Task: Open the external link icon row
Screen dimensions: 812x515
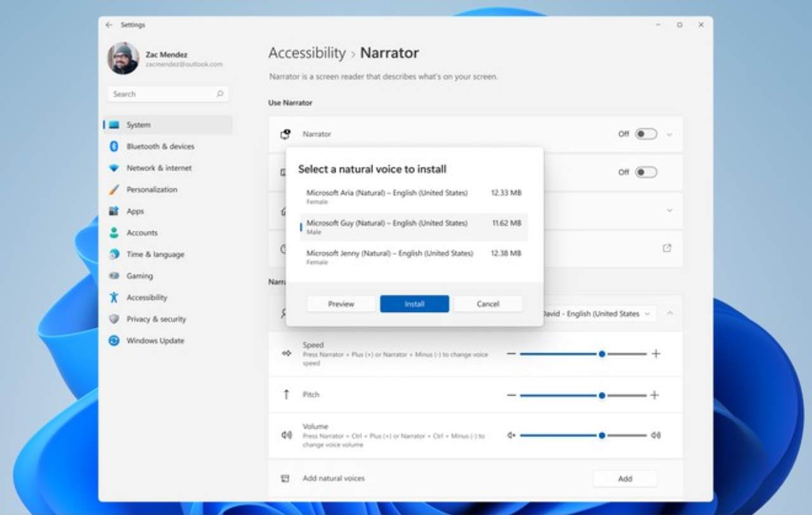Action: [x=667, y=249]
